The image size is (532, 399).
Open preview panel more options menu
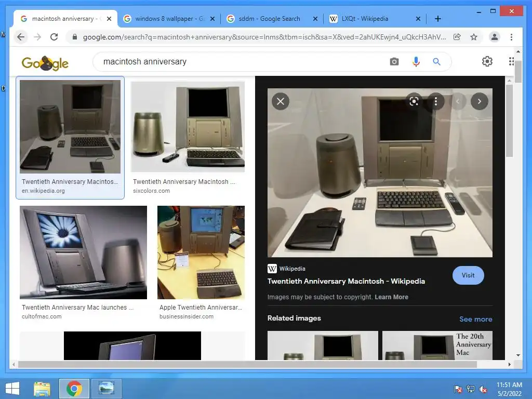click(436, 101)
